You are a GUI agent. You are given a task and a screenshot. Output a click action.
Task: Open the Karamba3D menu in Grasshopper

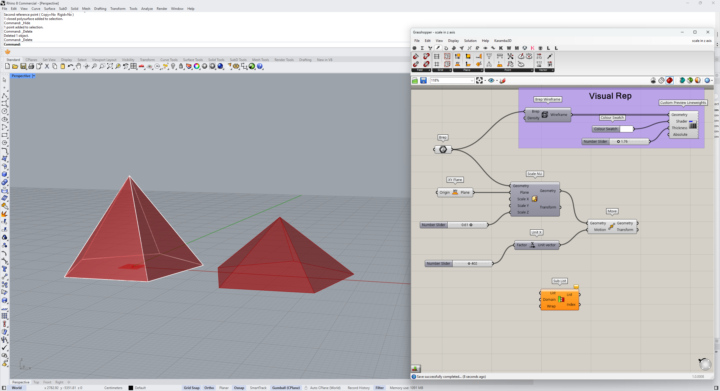click(503, 40)
